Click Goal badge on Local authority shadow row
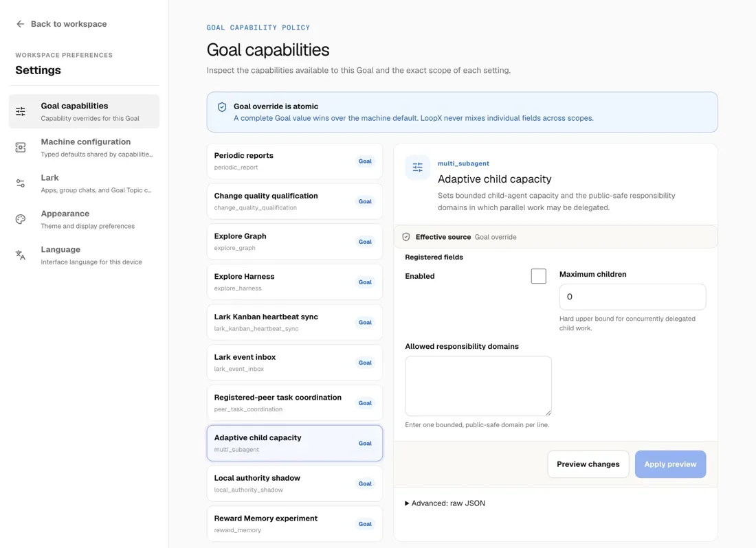 [x=365, y=483]
